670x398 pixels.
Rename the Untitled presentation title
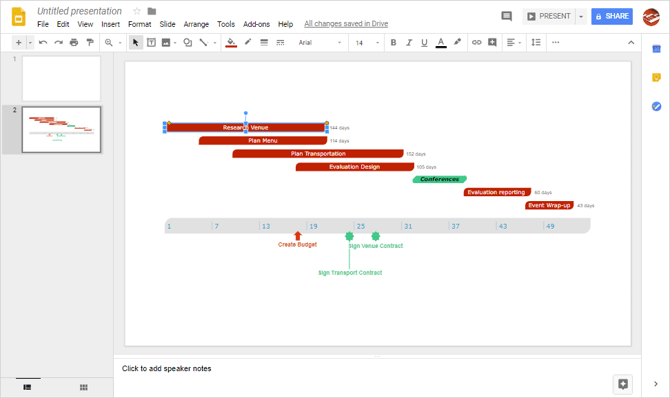click(x=79, y=11)
